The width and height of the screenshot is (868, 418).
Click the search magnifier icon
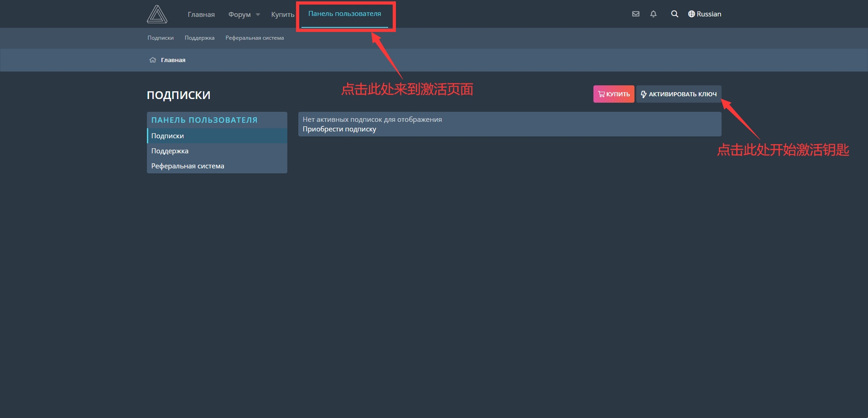point(675,14)
